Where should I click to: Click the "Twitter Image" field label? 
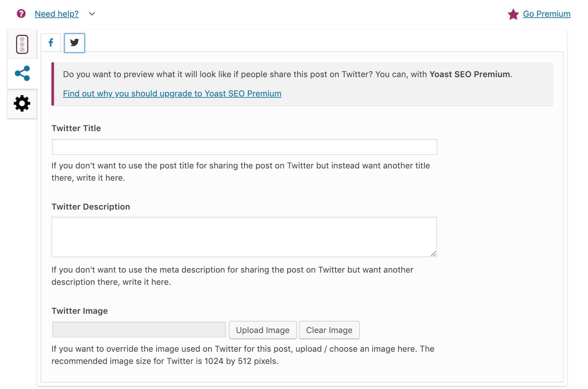pos(79,311)
